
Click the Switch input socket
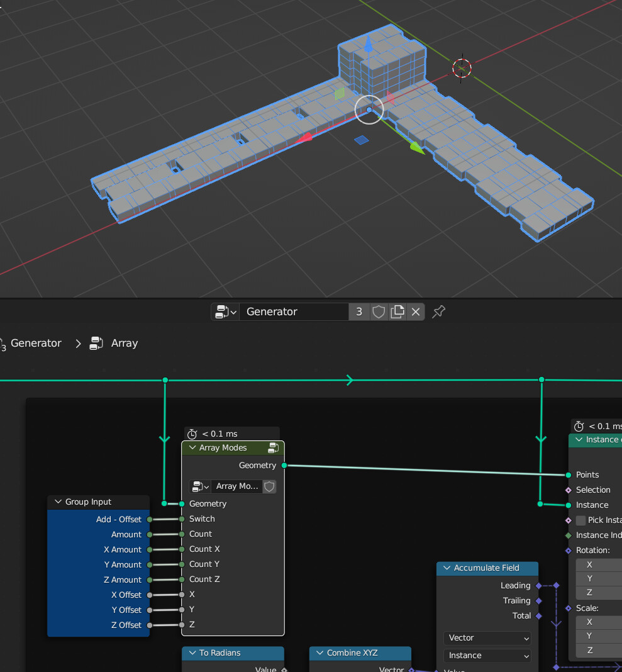pos(182,519)
